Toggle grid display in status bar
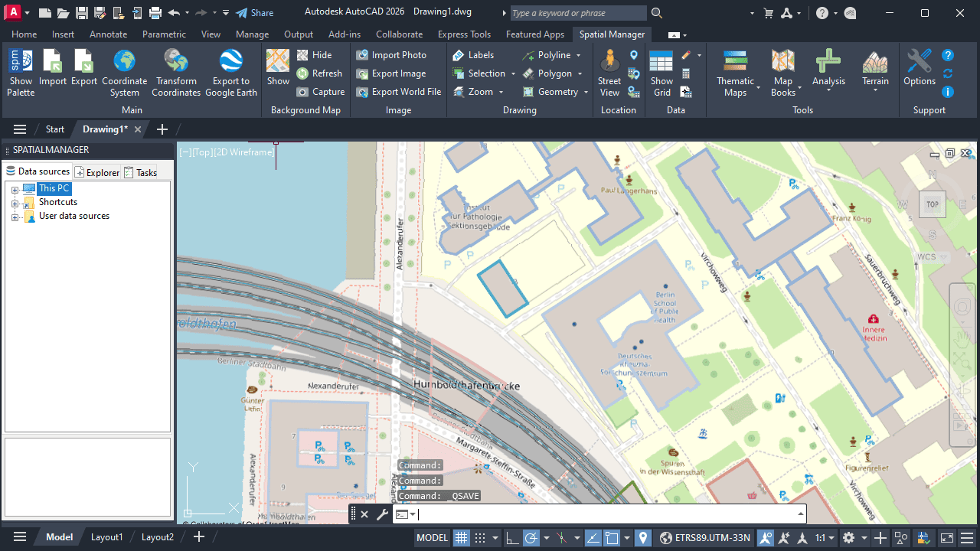 click(461, 538)
